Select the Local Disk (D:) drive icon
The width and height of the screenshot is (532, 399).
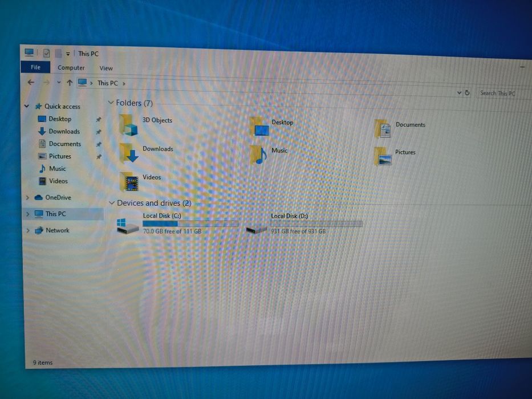(x=257, y=229)
